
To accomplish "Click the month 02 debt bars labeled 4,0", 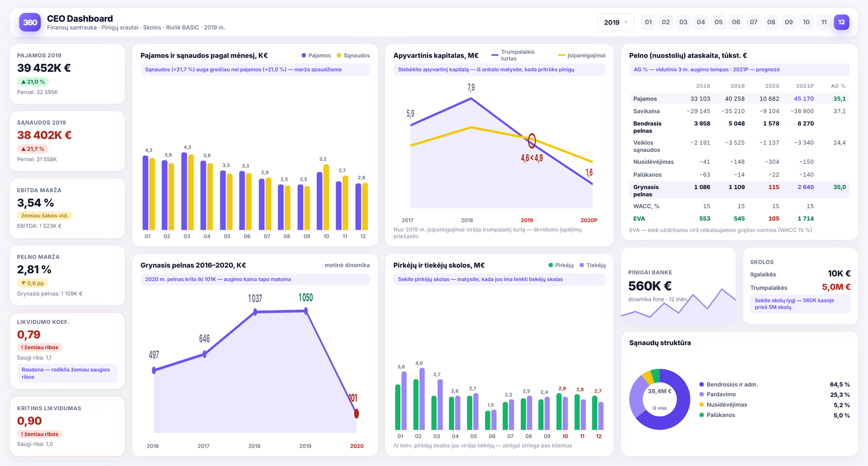I will (419, 399).
